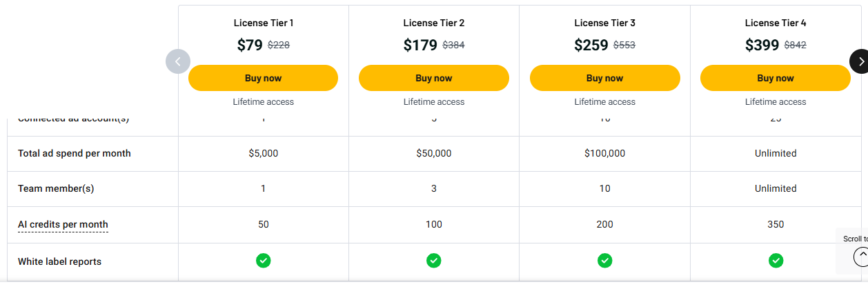Click the $79 Tier 1 price
Screen dimensions: 868x289
[x=250, y=46]
